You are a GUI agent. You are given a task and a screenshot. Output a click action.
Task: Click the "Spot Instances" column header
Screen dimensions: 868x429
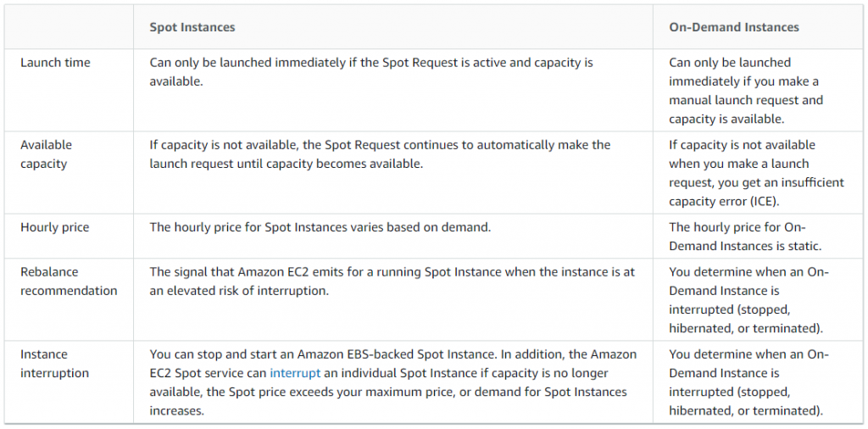[x=192, y=27]
